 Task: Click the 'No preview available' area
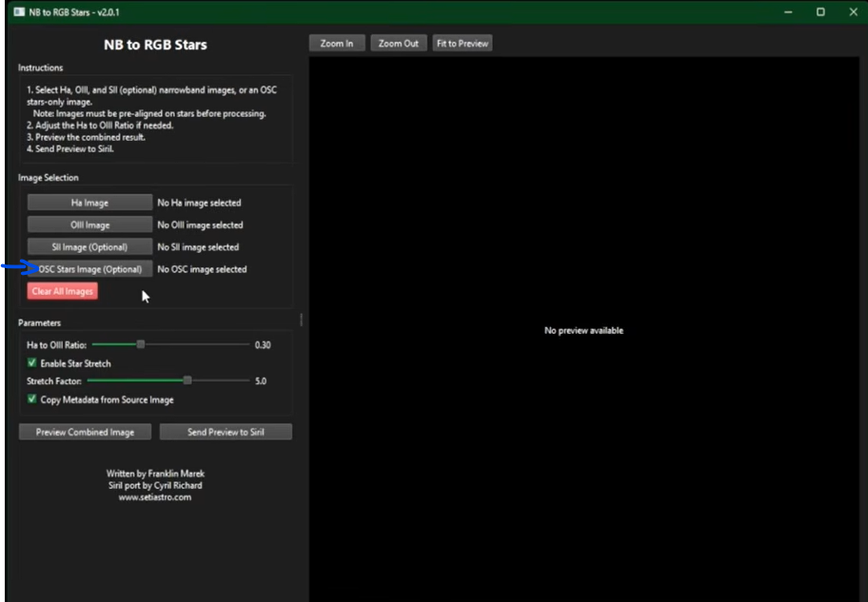click(583, 330)
